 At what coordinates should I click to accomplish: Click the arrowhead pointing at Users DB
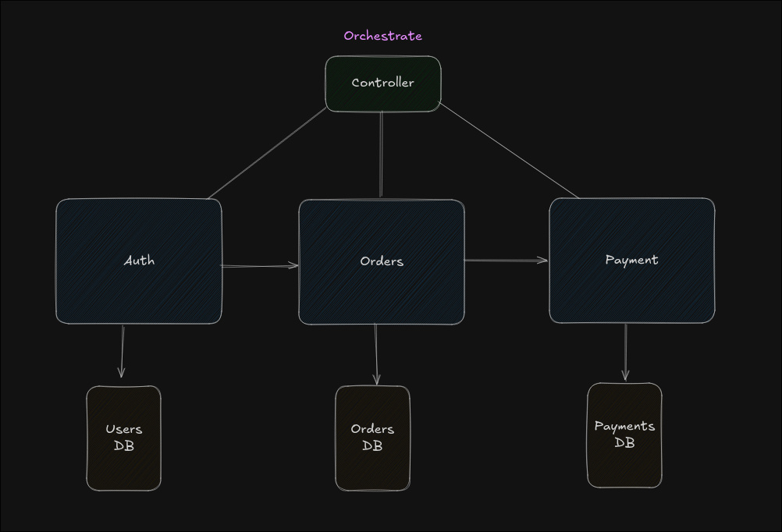[x=121, y=373]
